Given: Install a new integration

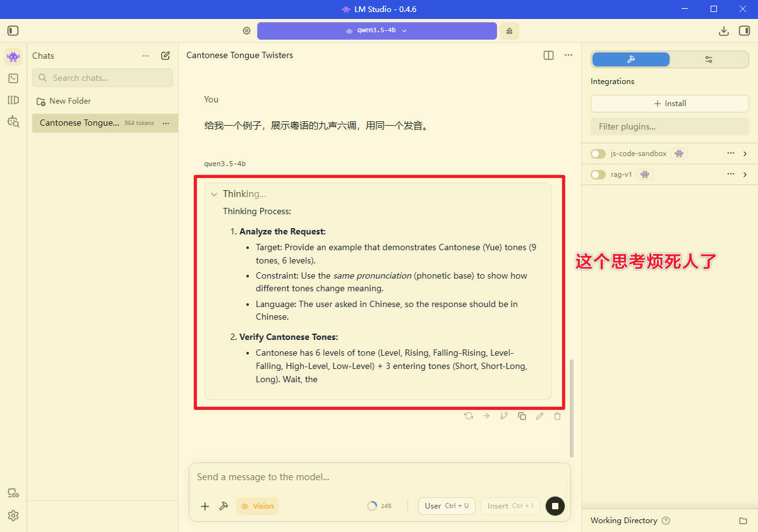Looking at the screenshot, I should 670,103.
